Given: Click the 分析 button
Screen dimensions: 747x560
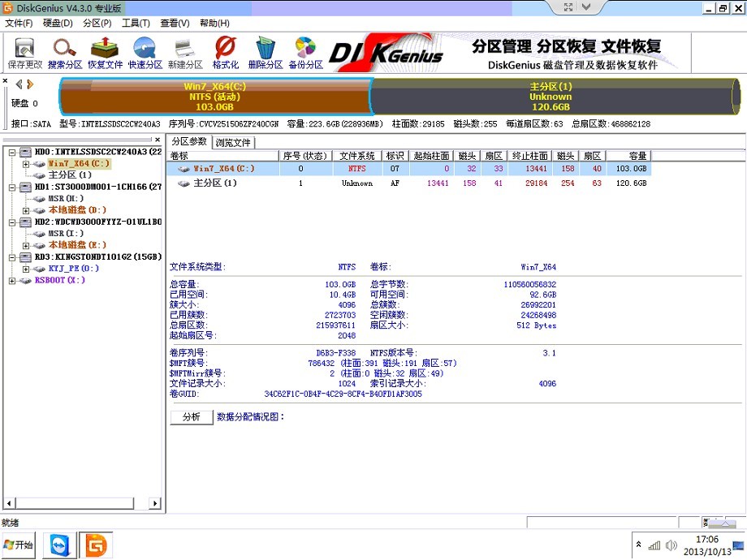Looking at the screenshot, I should 192,417.
